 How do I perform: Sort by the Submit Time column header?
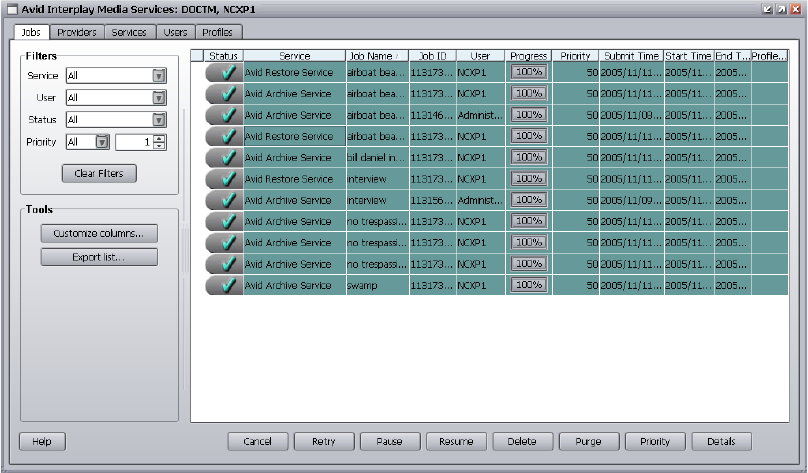[x=632, y=56]
